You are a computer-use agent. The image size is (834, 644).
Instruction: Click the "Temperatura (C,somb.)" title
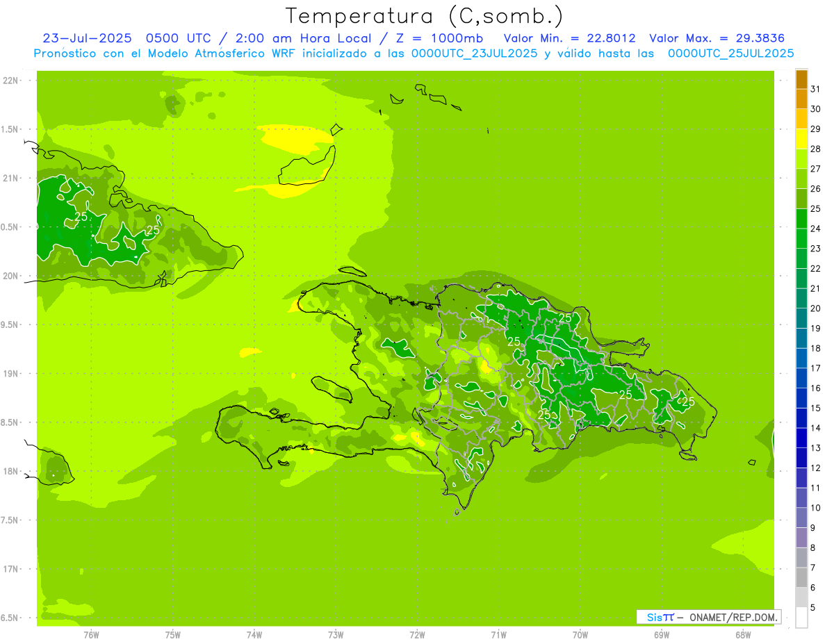(425, 16)
